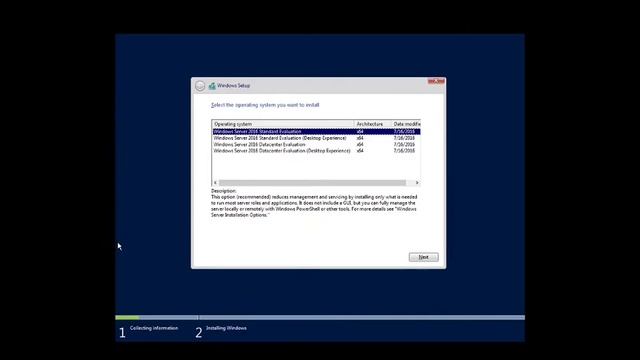Click the back arrow in Windows Setup

[200, 86]
